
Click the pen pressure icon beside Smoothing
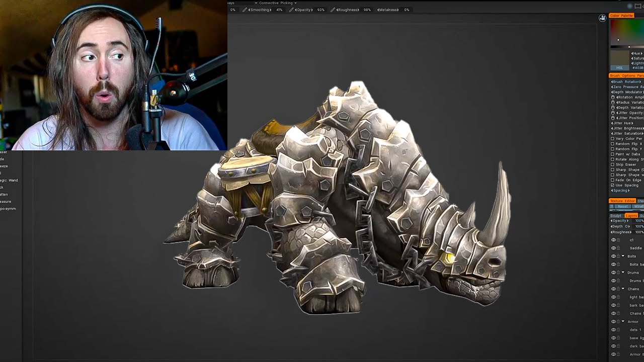pos(245,10)
